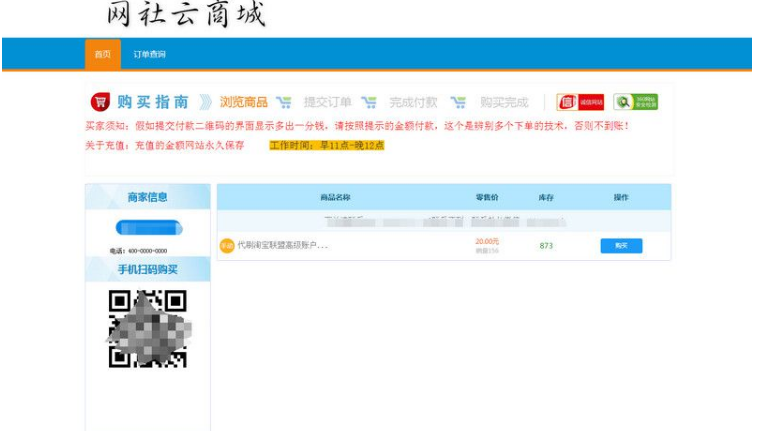Viewport: 772px width, 431px height.
Task: Click the cart icon after 浏览商品
Action: (x=284, y=102)
